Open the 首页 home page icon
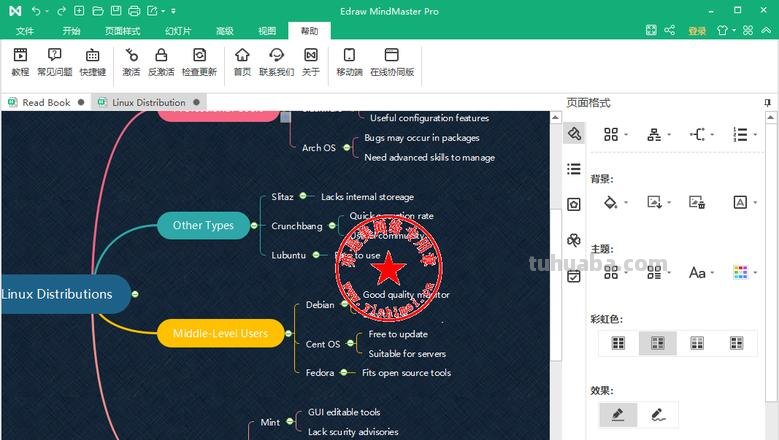This screenshot has width=779, height=440. point(242,62)
